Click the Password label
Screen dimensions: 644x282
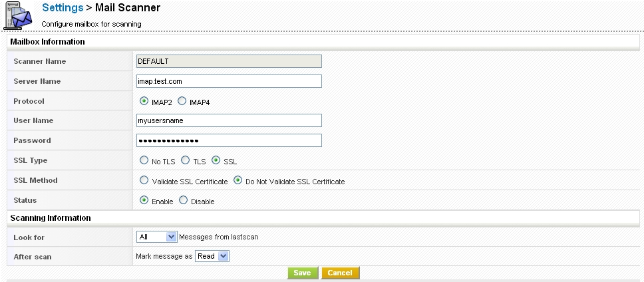pos(32,140)
